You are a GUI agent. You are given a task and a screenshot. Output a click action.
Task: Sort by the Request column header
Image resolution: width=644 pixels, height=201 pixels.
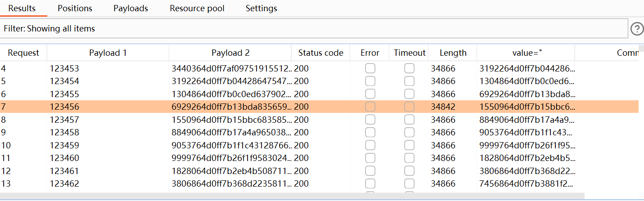point(23,53)
